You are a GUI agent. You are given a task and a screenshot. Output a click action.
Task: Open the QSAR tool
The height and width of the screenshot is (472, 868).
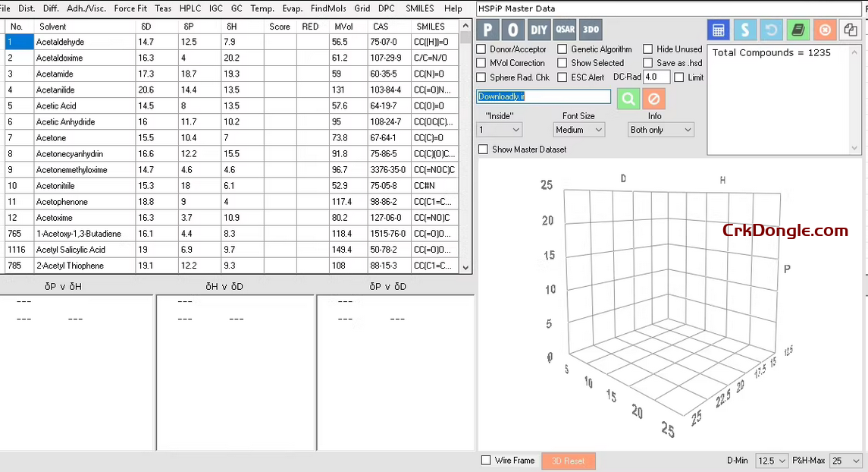(x=566, y=30)
